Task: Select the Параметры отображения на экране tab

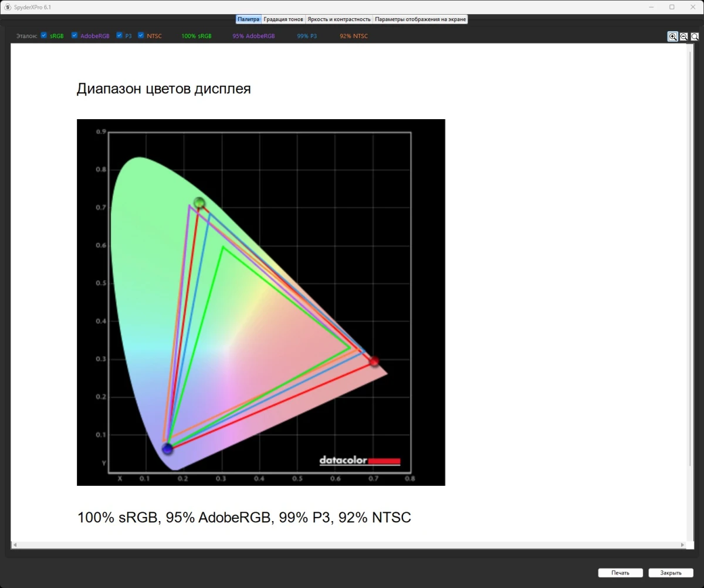Action: pos(420,19)
